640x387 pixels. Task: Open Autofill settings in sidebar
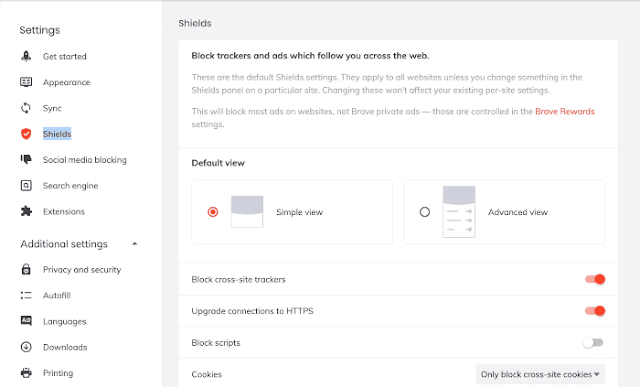click(57, 296)
